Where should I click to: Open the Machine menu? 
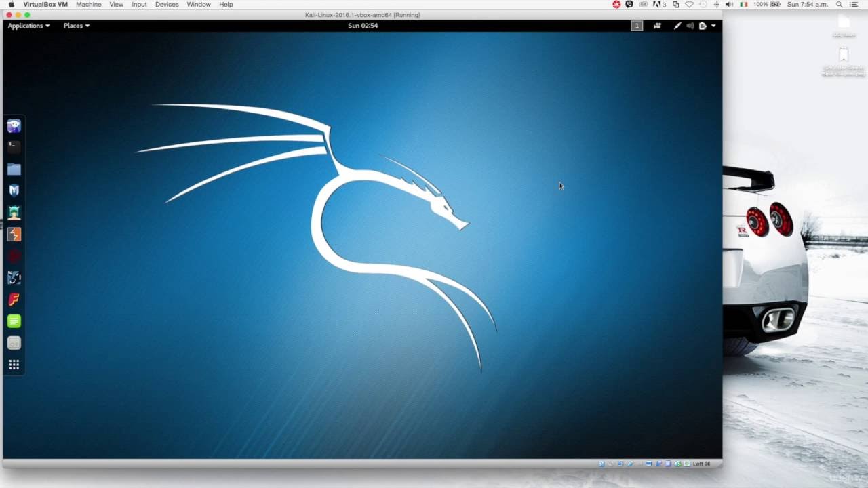click(88, 4)
